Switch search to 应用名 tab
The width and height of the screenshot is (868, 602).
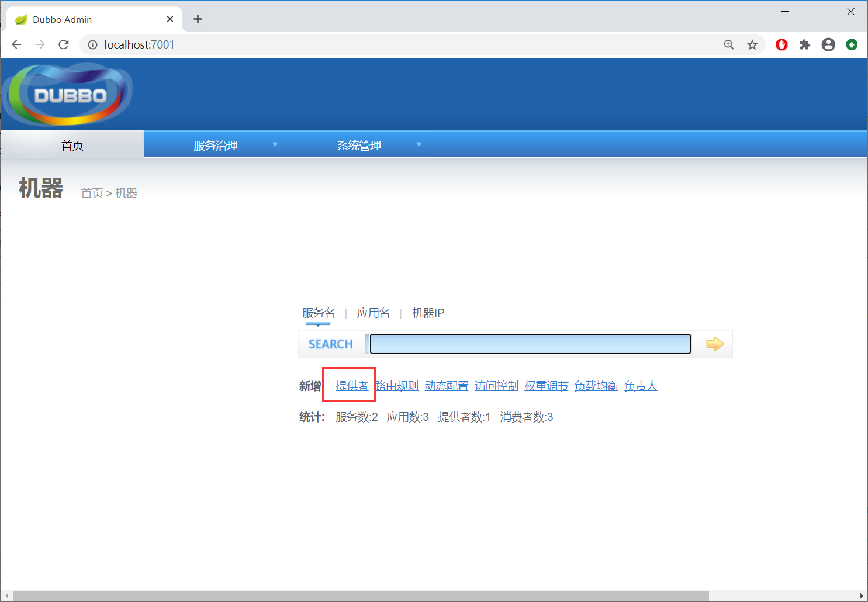coord(373,313)
